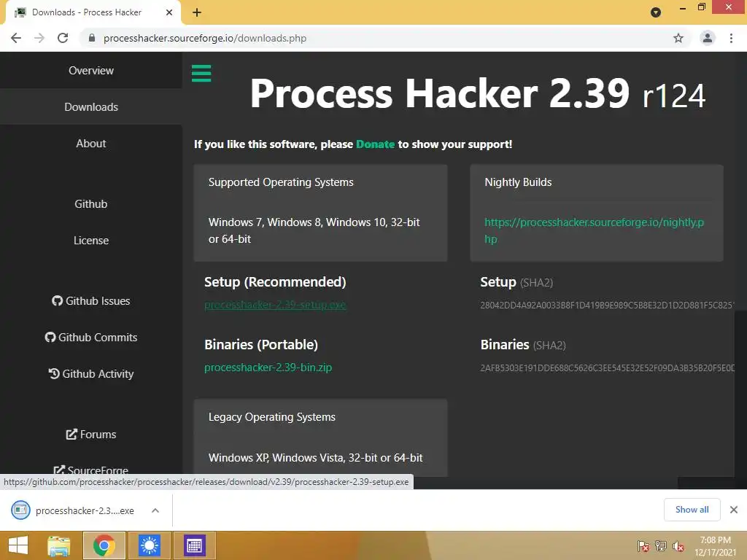Viewport: 747px width, 560px height.
Task: Open a new tab with plus button
Action: [197, 12]
